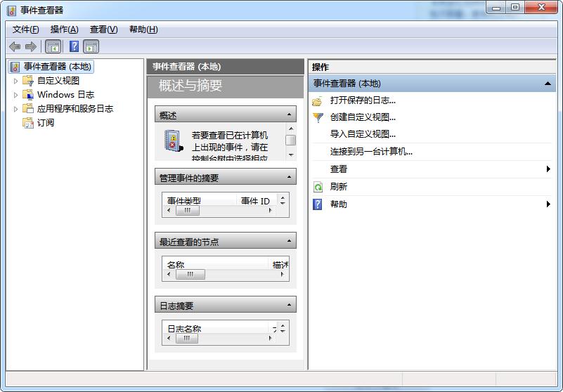
Task: Collapse the 概述 section
Action: point(289,115)
